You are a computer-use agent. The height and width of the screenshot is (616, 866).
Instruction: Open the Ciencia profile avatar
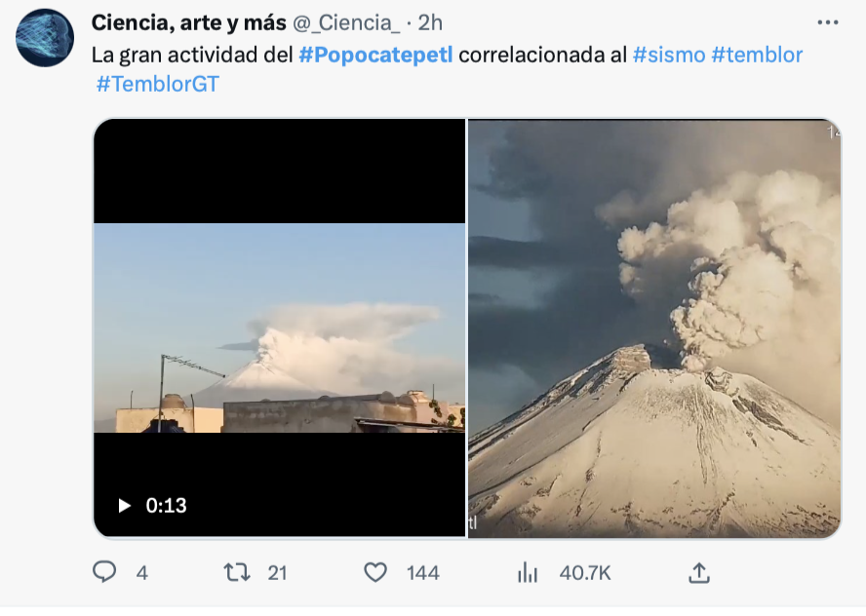click(45, 38)
